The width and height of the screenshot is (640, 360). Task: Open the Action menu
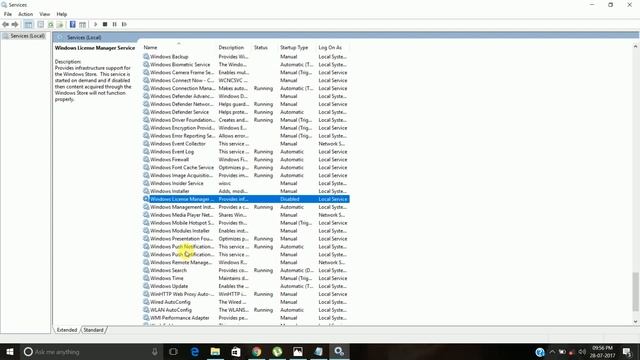(x=25, y=14)
